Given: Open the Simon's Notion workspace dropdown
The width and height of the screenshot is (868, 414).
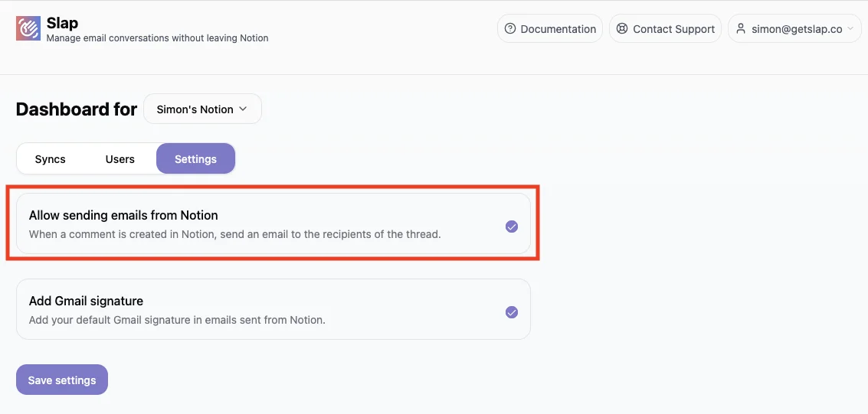Looking at the screenshot, I should 202,109.
